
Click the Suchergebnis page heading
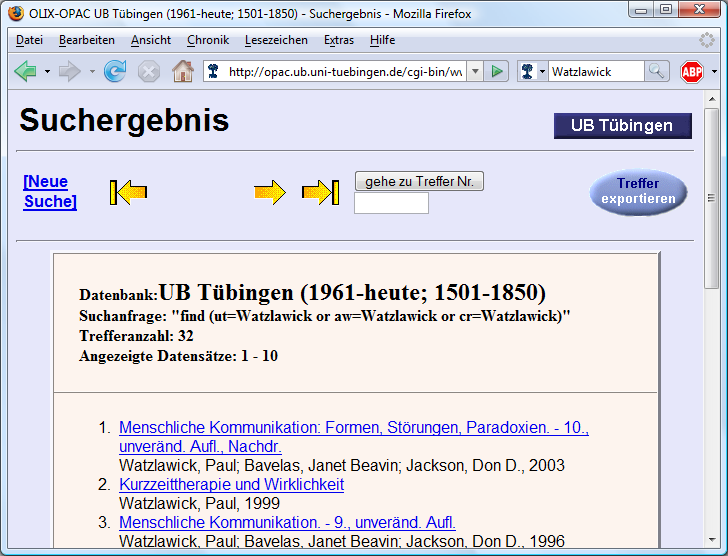[x=124, y=120]
